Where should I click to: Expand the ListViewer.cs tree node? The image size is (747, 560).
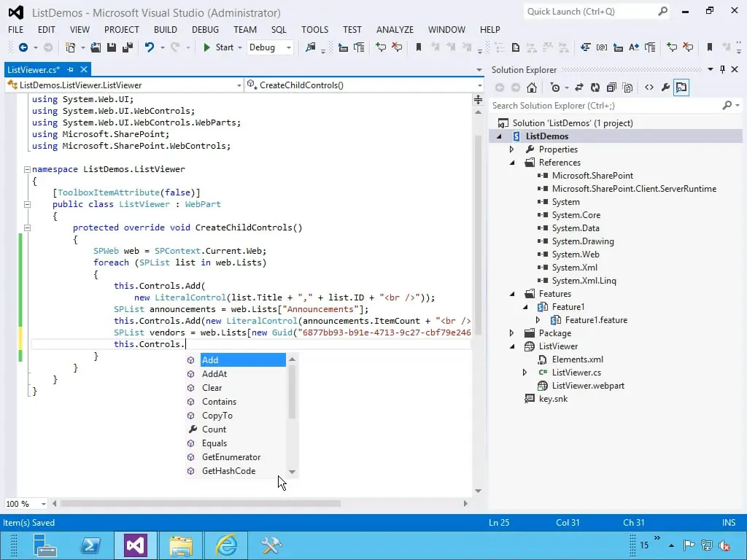[x=525, y=373]
